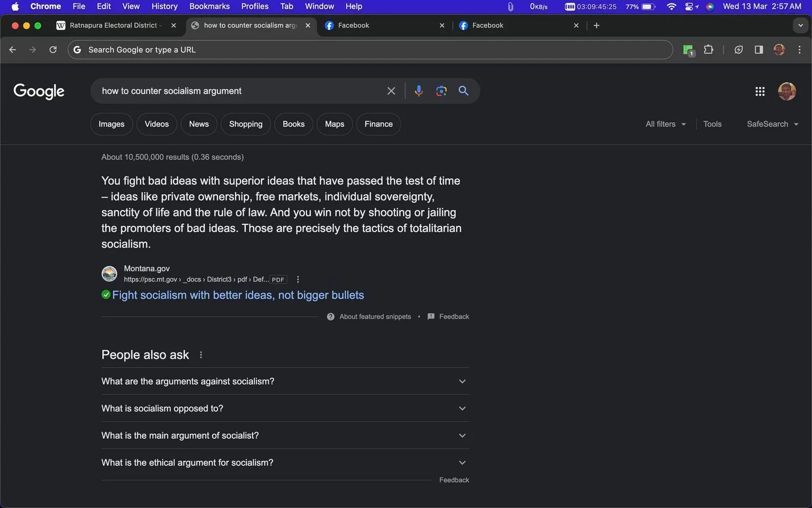The image size is (812, 508).
Task: Open People also ask options menu
Action: pyautogui.click(x=201, y=355)
